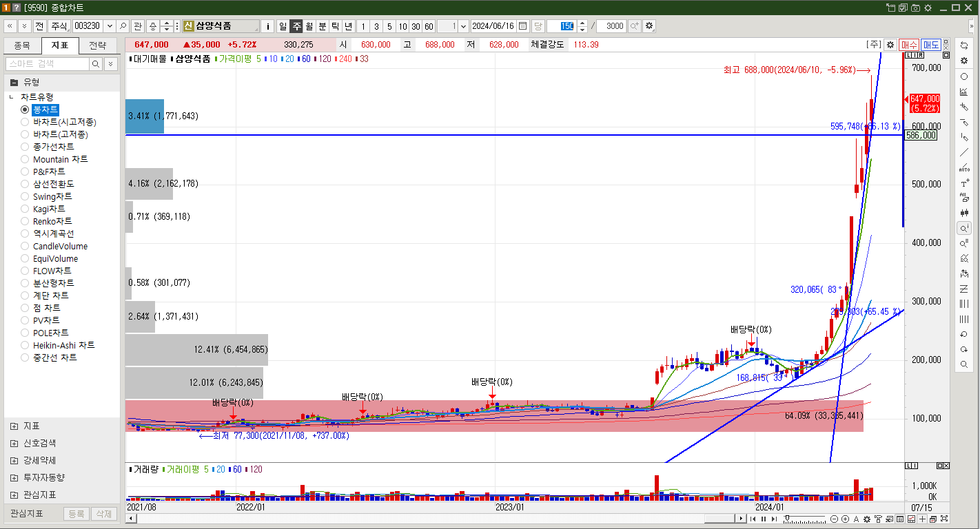980x529 pixels.
Task: Open right toolbar gear settings
Action: click(964, 61)
